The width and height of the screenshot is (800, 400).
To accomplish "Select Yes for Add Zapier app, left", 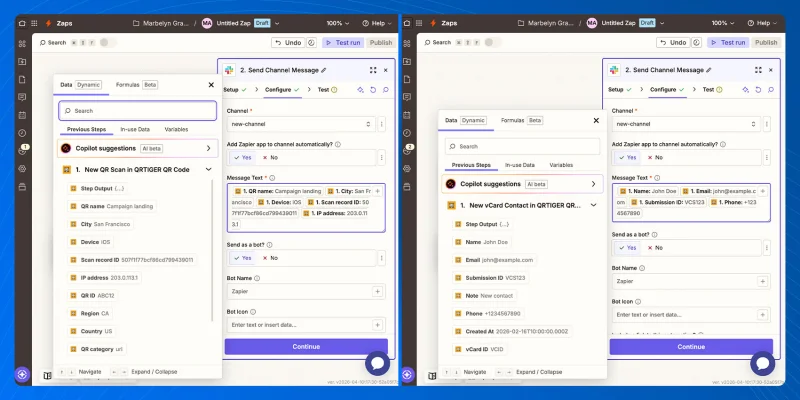I will point(243,158).
